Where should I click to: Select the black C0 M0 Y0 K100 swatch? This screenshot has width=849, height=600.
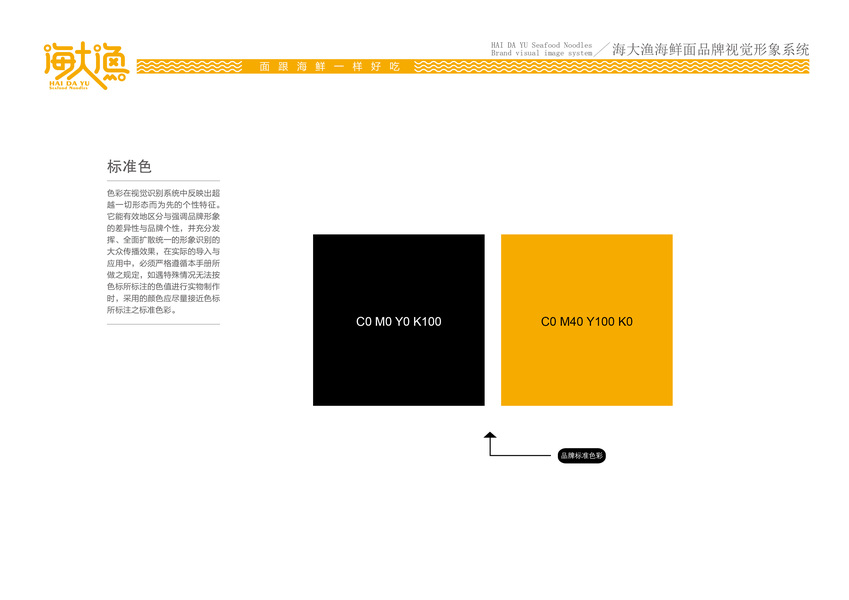pyautogui.click(x=399, y=320)
